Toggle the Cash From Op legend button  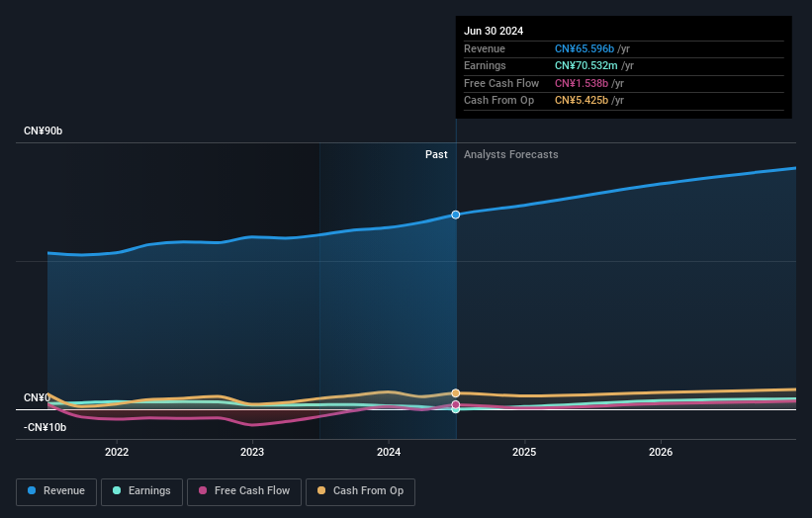coord(360,491)
